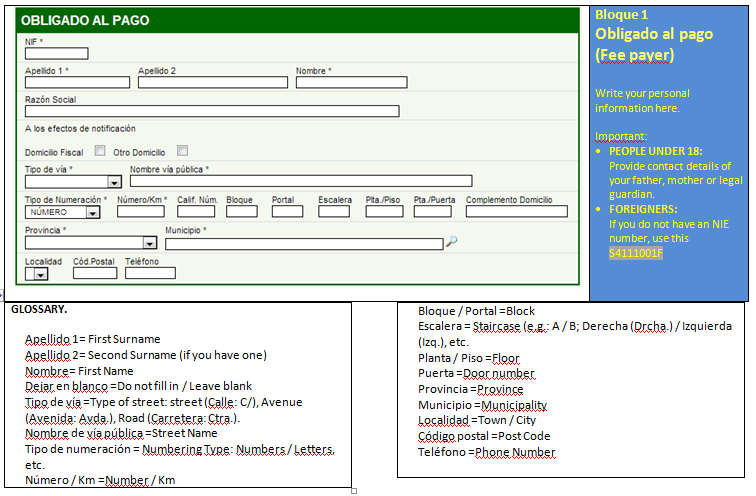Click the municipality search magnifier icon
Image resolution: width=756 pixels, height=496 pixels.
452,242
